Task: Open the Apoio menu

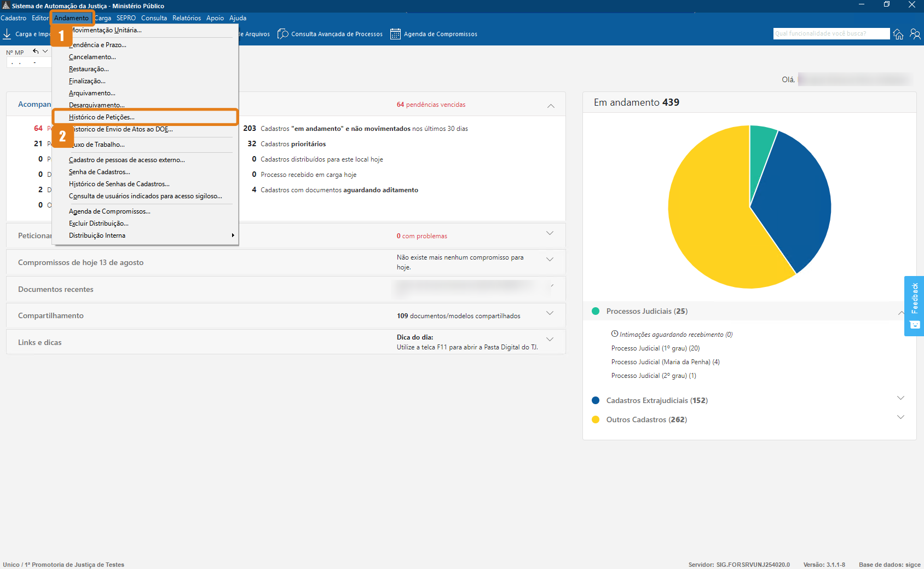Action: coord(215,18)
